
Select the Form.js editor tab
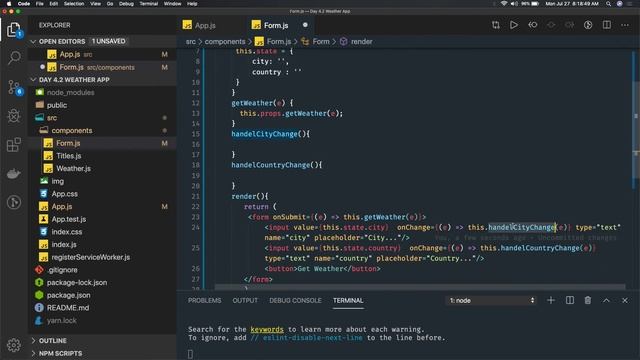click(276, 25)
